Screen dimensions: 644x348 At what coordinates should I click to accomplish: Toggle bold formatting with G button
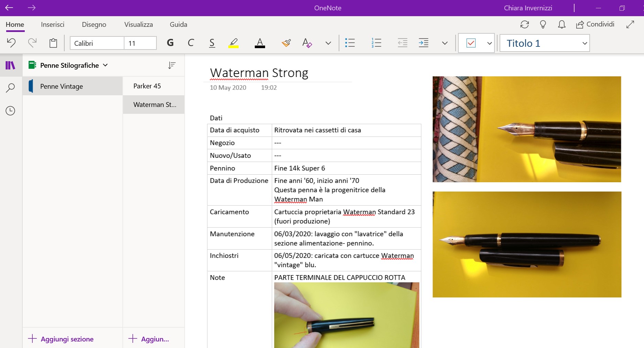point(170,43)
